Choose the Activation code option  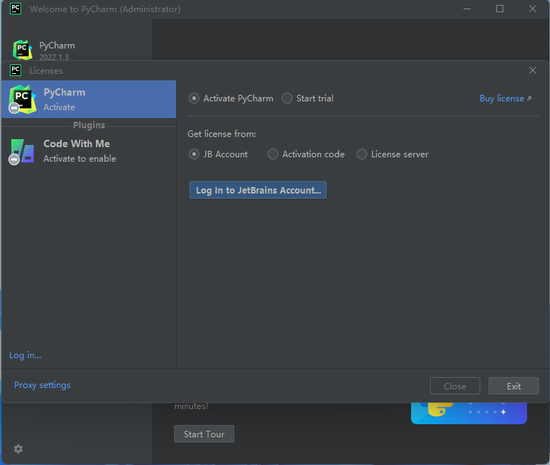(x=273, y=154)
